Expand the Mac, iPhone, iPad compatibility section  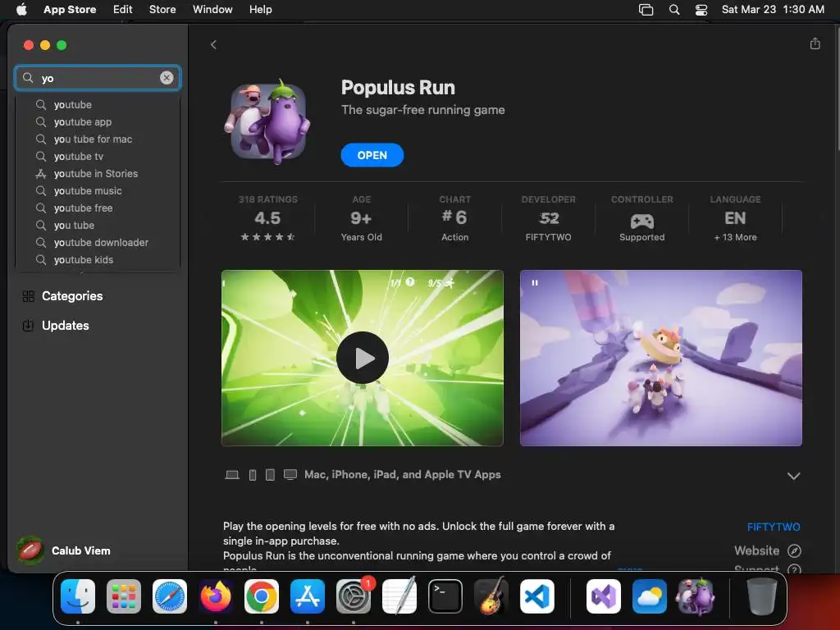[x=793, y=476]
